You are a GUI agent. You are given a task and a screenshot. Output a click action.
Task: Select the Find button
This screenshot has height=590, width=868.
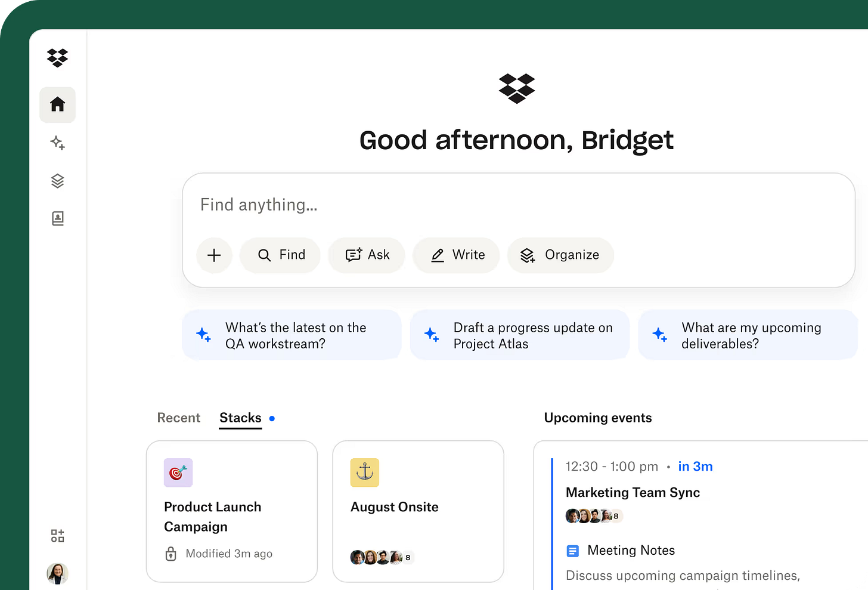click(x=280, y=255)
